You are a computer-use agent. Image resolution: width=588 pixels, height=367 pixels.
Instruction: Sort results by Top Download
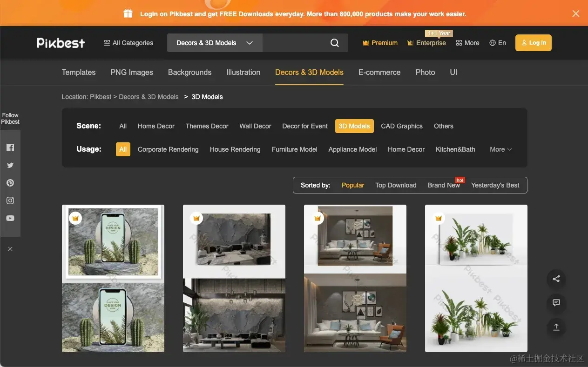[x=396, y=185]
